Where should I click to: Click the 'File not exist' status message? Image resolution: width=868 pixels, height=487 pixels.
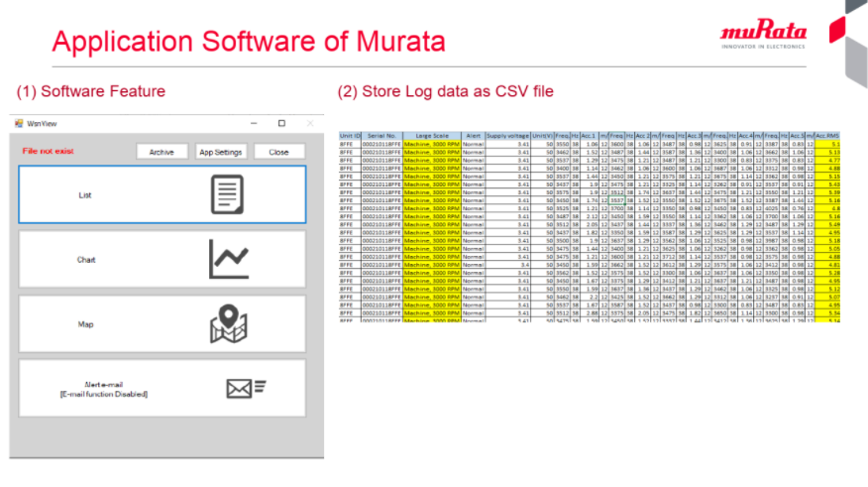click(49, 151)
